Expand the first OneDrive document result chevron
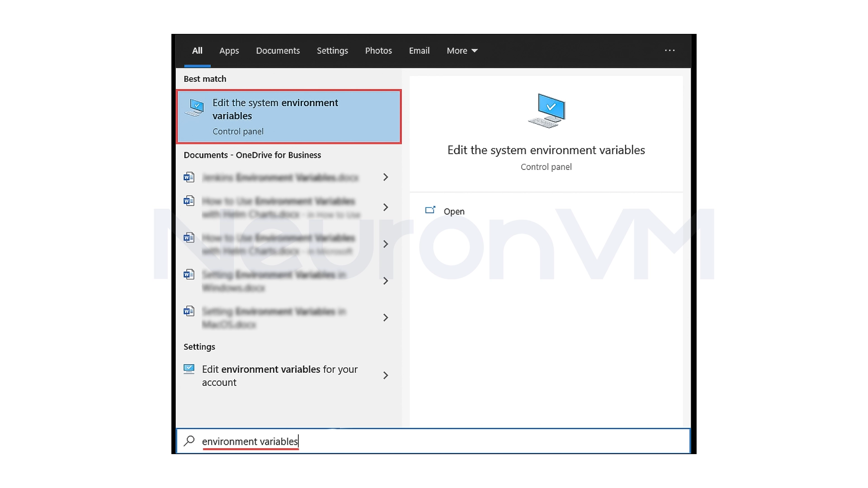 coord(385,177)
